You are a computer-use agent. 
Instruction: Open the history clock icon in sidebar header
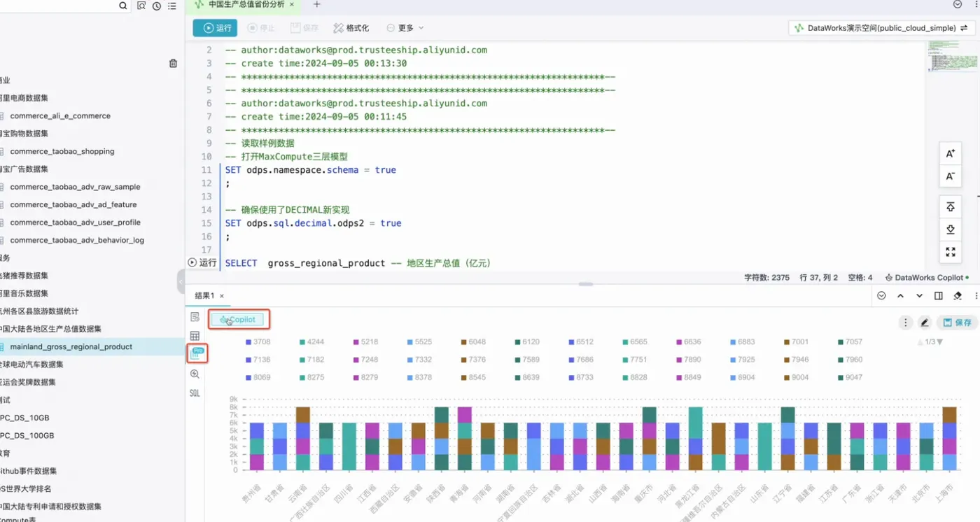click(x=157, y=6)
